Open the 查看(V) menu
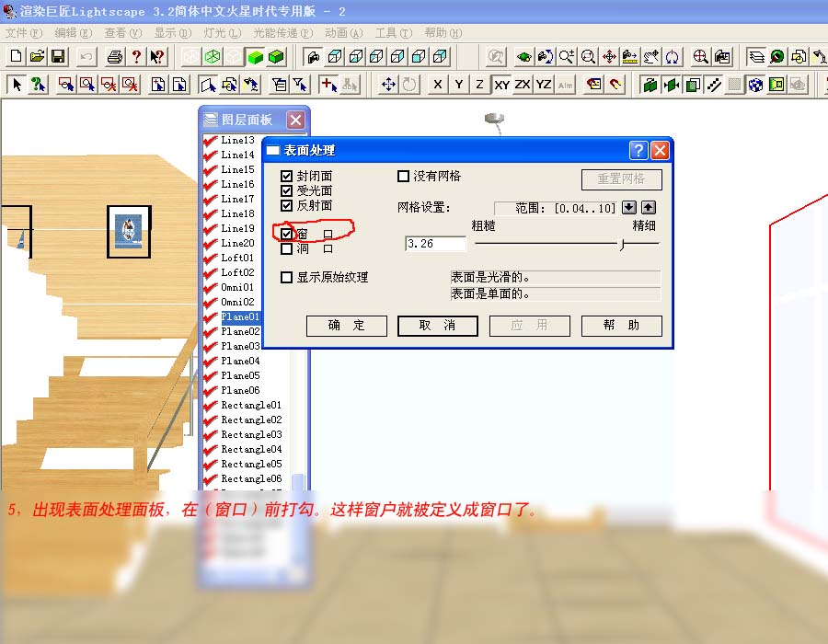The image size is (828, 644). coord(122,33)
